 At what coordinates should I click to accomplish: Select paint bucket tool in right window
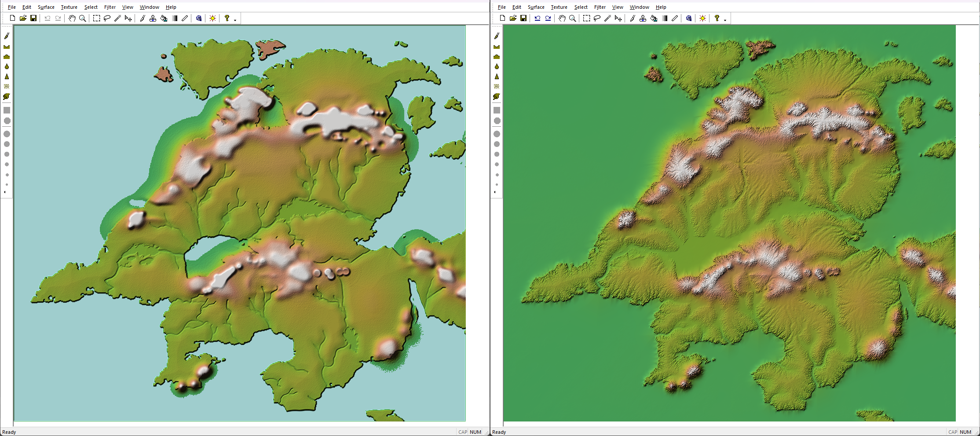[654, 18]
